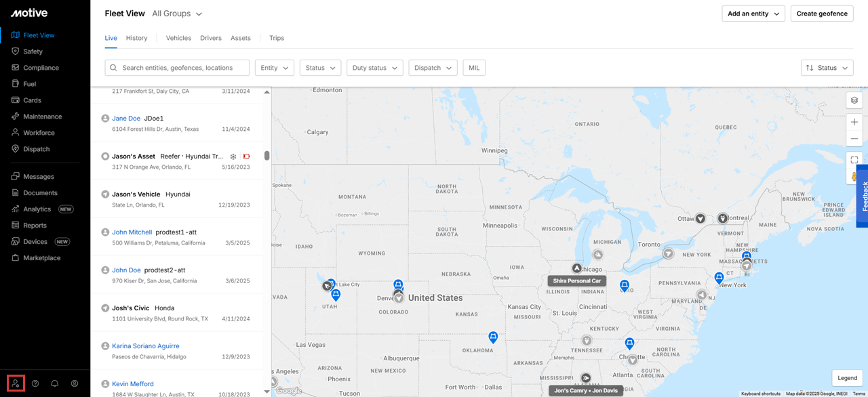
Task: Click the Create geofence button
Action: coord(821,14)
